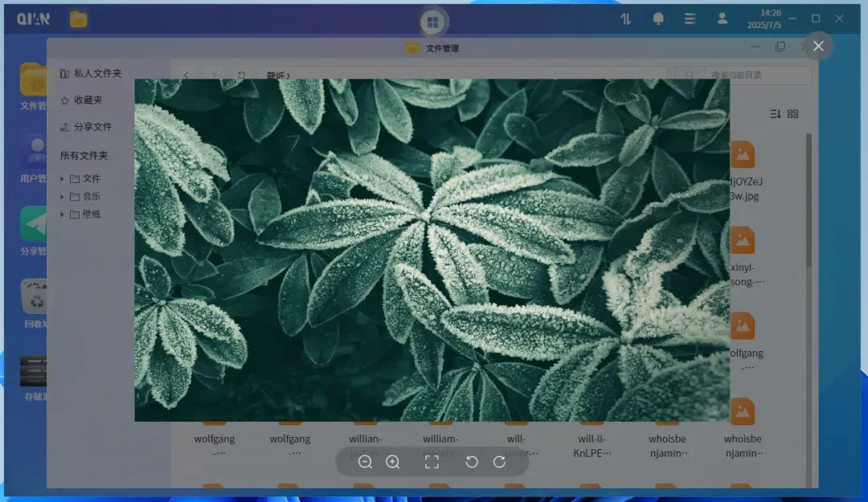Select the william- file name
This screenshot has width=868, height=502.
[x=440, y=439]
